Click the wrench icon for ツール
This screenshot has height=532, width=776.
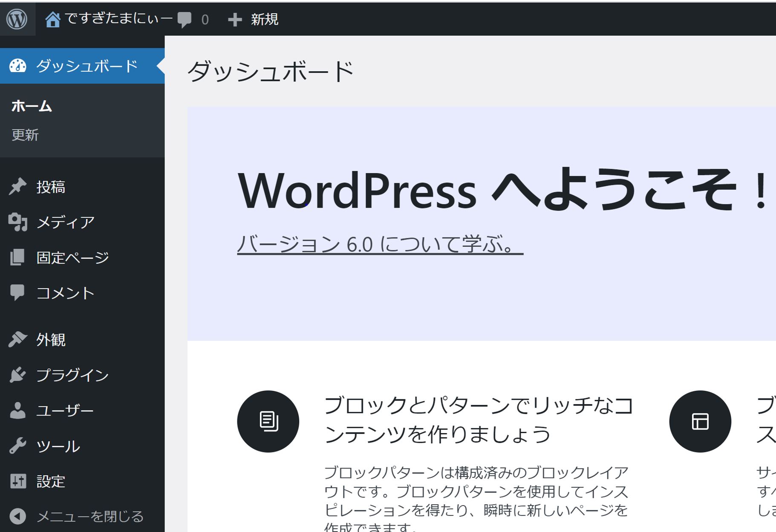point(17,446)
